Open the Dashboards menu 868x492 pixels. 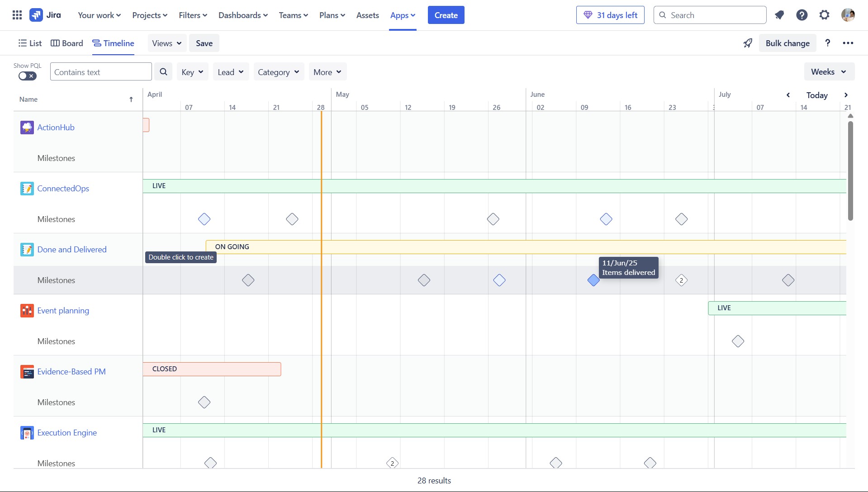click(243, 15)
